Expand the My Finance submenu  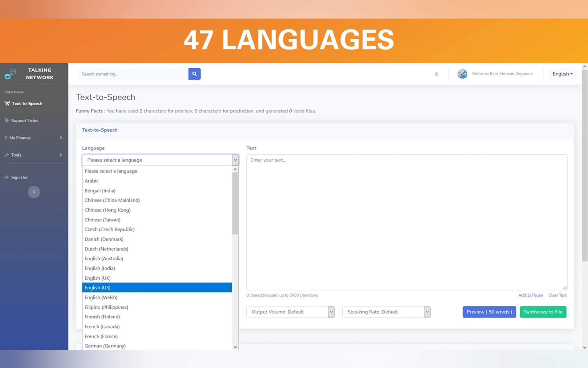point(61,138)
